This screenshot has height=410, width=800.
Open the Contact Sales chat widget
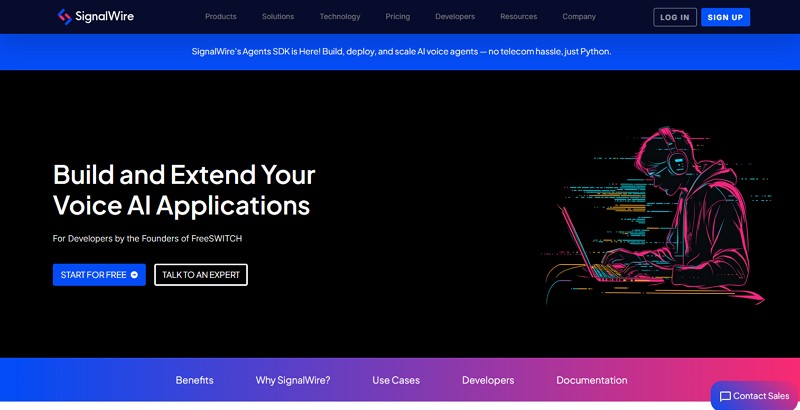click(x=755, y=396)
